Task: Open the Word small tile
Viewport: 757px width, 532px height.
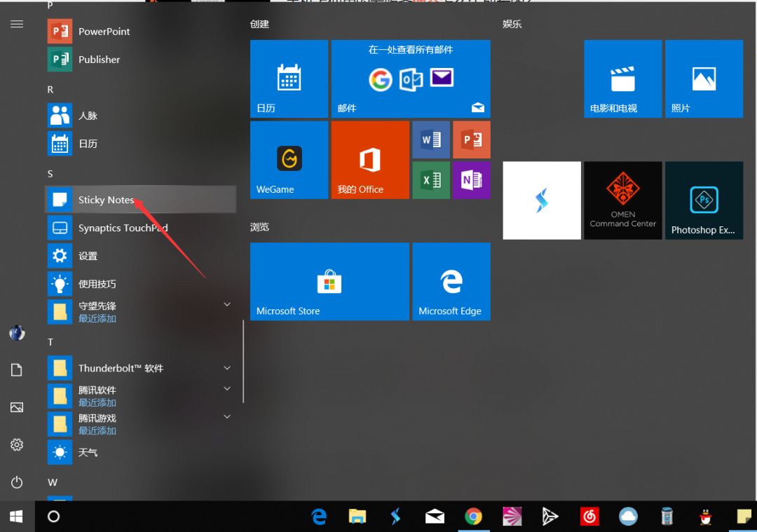Action: click(431, 139)
